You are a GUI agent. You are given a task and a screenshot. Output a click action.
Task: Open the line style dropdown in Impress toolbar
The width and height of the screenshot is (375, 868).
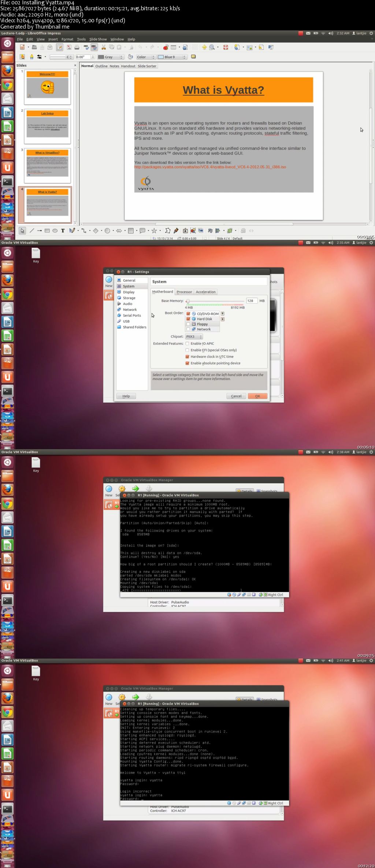(x=61, y=57)
